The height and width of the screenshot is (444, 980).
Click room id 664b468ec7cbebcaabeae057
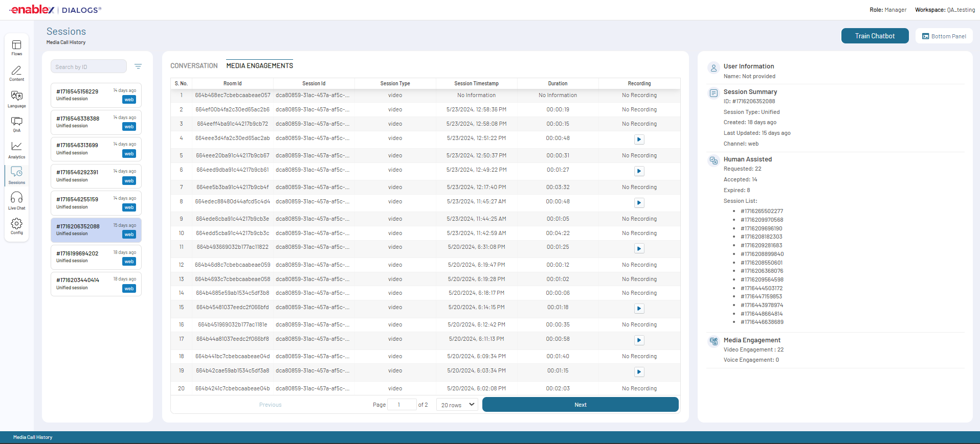[233, 95]
